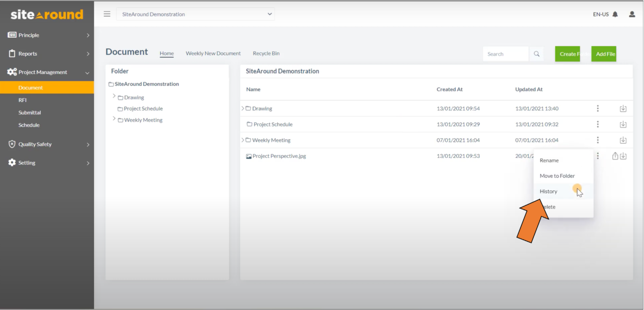Expand the Drawing folder in the tree

click(x=114, y=97)
